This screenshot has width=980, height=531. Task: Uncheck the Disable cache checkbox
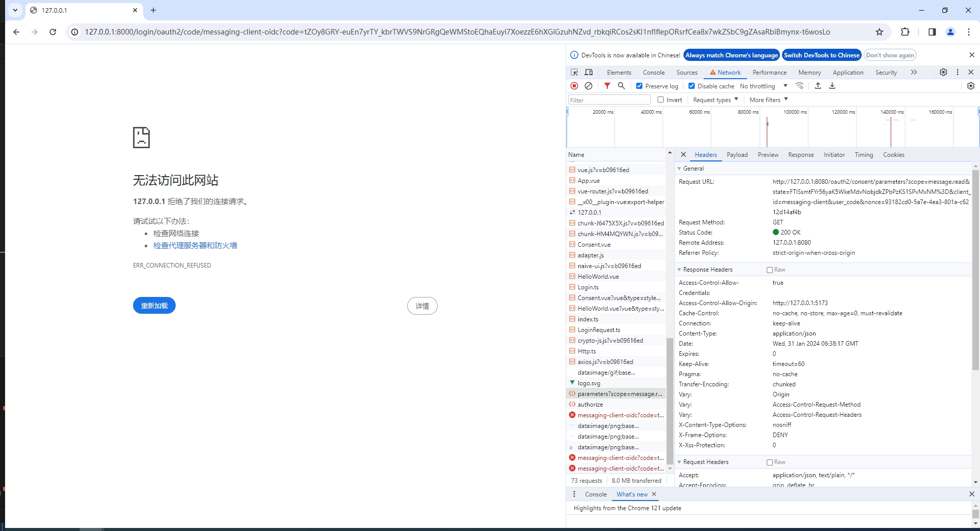point(691,86)
